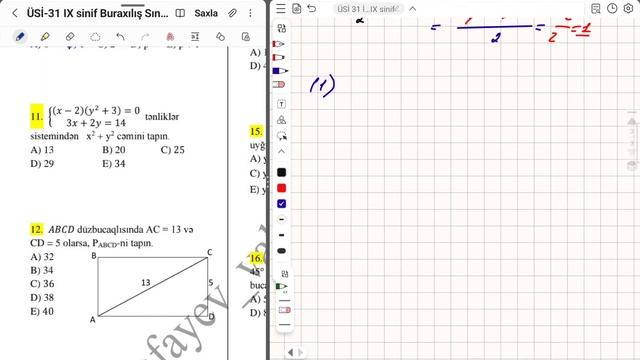Open the attachment paperclip icon
The width and height of the screenshot is (640, 360).
coord(232,13)
